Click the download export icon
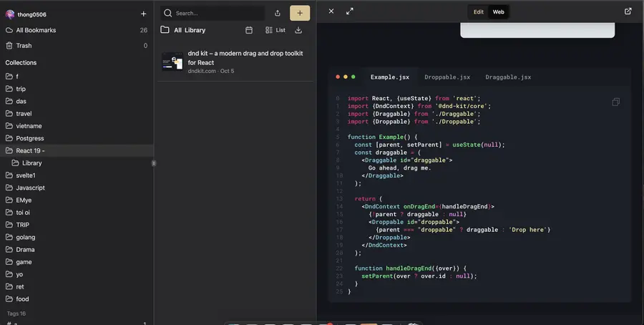Screen dimensions: 644x325 [x=298, y=30]
